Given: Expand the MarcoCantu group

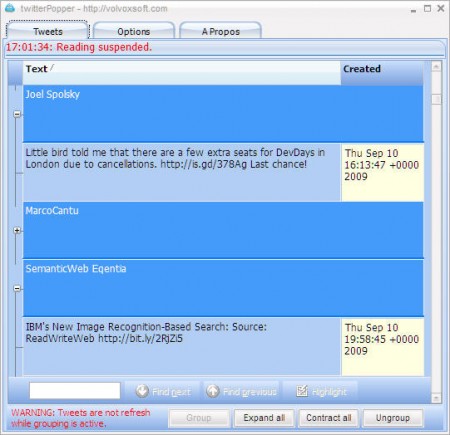Looking at the screenshot, I should click(x=17, y=230).
